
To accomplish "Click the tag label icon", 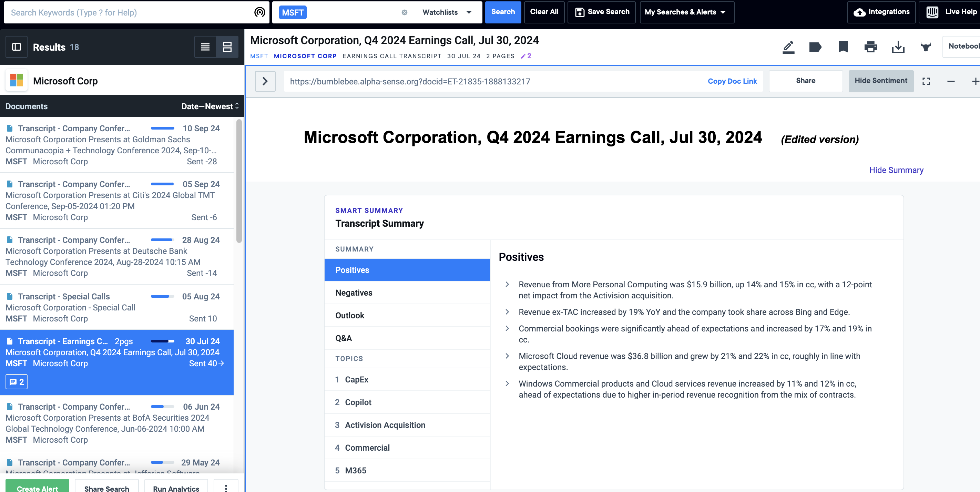I will pos(815,47).
